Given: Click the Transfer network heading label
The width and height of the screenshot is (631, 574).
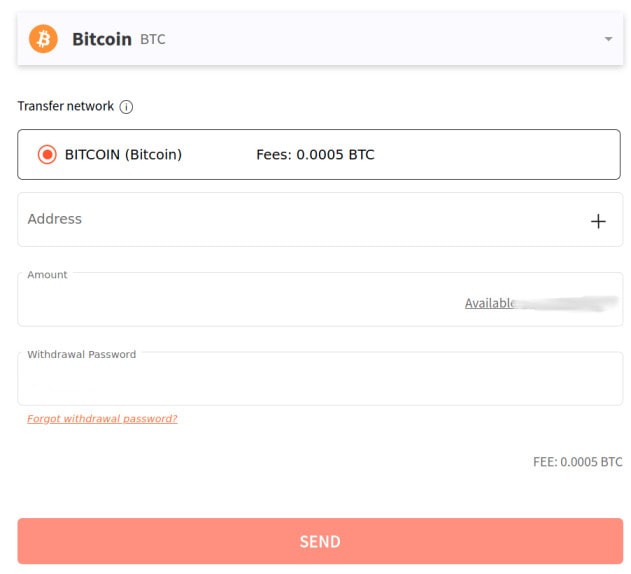Looking at the screenshot, I should click(66, 107).
